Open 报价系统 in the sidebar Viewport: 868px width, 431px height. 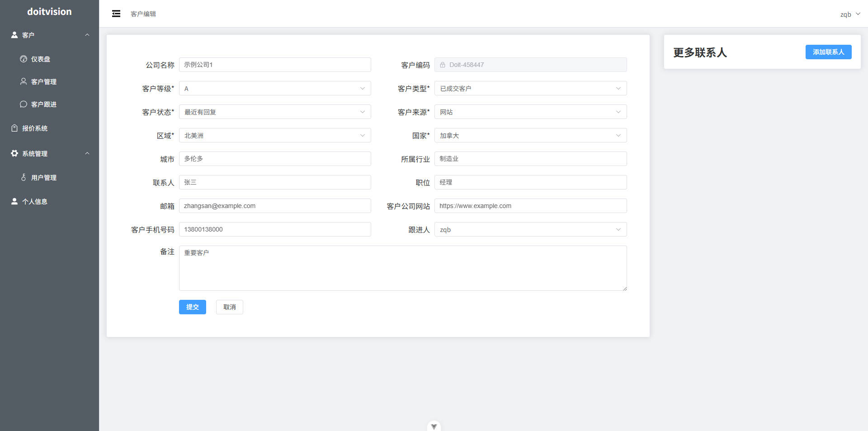(49, 128)
